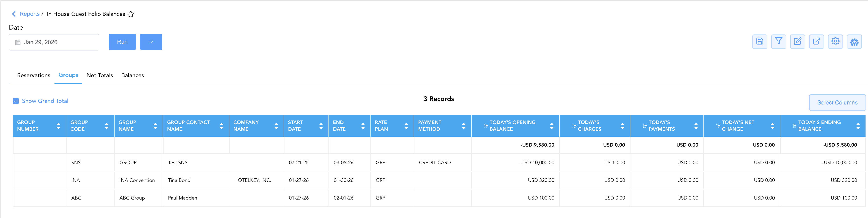Sort by Group Contact Name arrows

221,126
